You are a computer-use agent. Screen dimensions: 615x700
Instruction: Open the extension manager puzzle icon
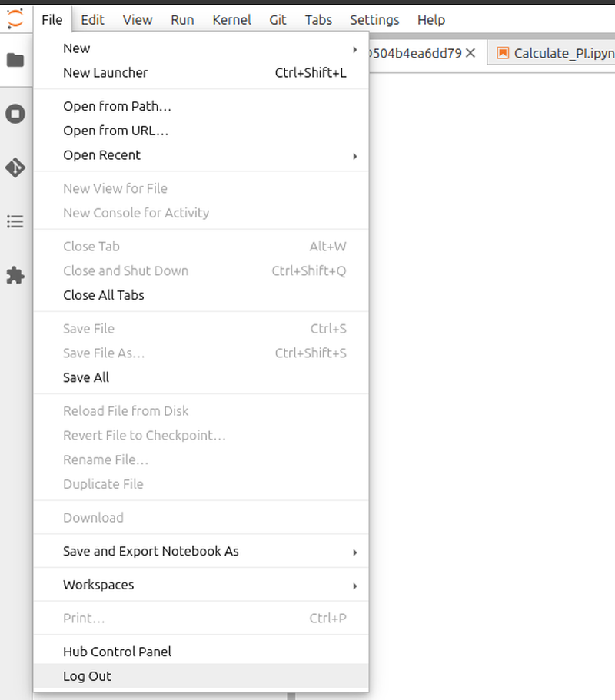pyautogui.click(x=15, y=276)
